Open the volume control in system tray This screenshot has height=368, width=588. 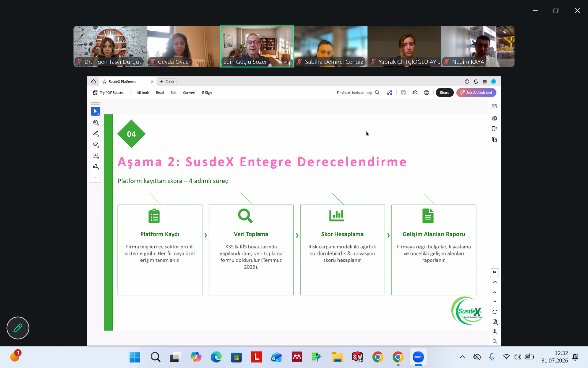click(x=518, y=357)
